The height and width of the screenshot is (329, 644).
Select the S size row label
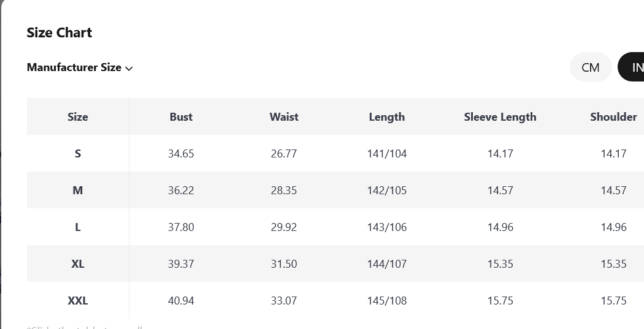pyautogui.click(x=78, y=153)
